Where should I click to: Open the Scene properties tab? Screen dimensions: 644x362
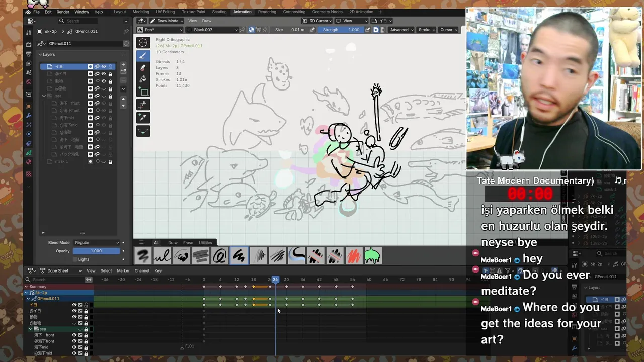[x=29, y=72]
